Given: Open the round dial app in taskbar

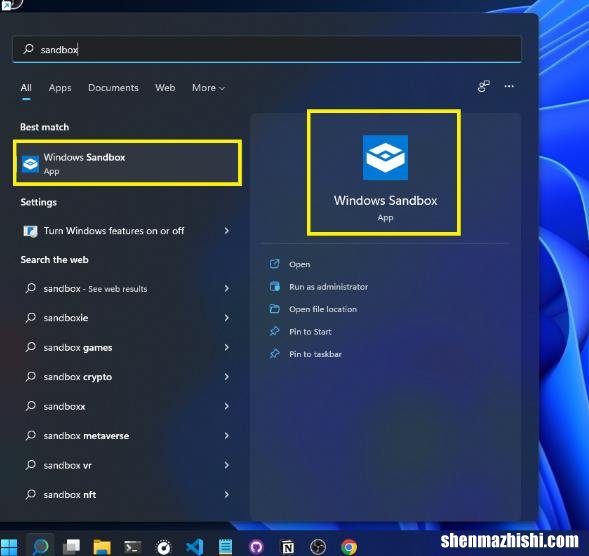Looking at the screenshot, I should tap(164, 547).
